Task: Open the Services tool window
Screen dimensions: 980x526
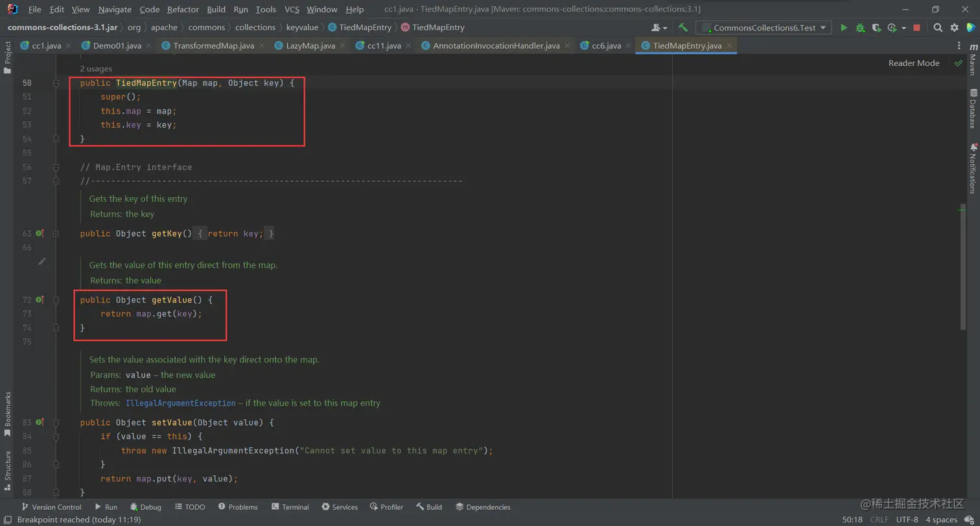Action: coord(340,507)
